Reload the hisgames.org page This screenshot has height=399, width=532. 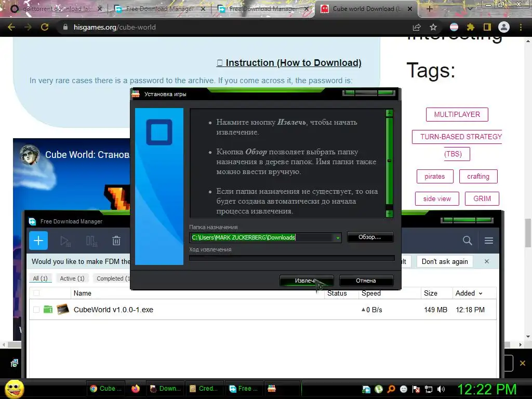click(45, 27)
